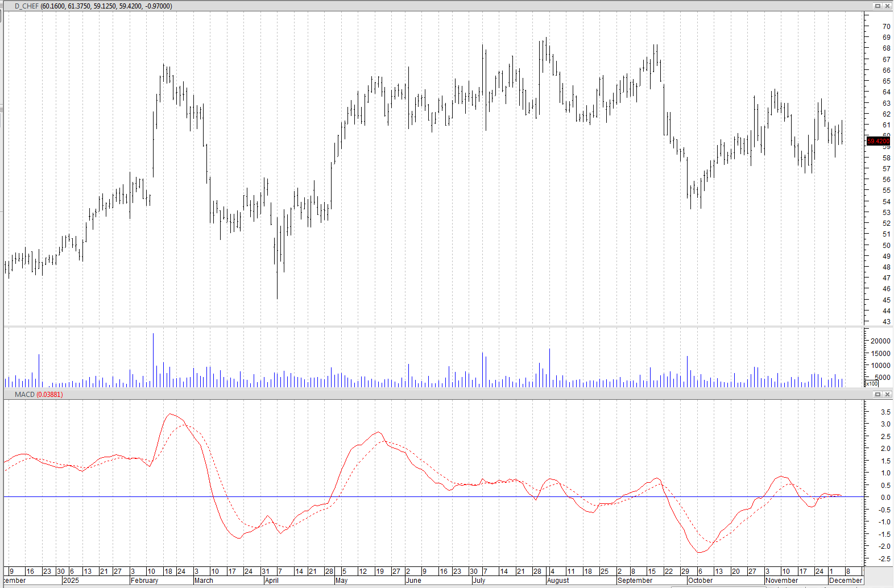Select the February label on time axis
Image resolution: width=894 pixels, height=588 pixels.
[x=144, y=581]
